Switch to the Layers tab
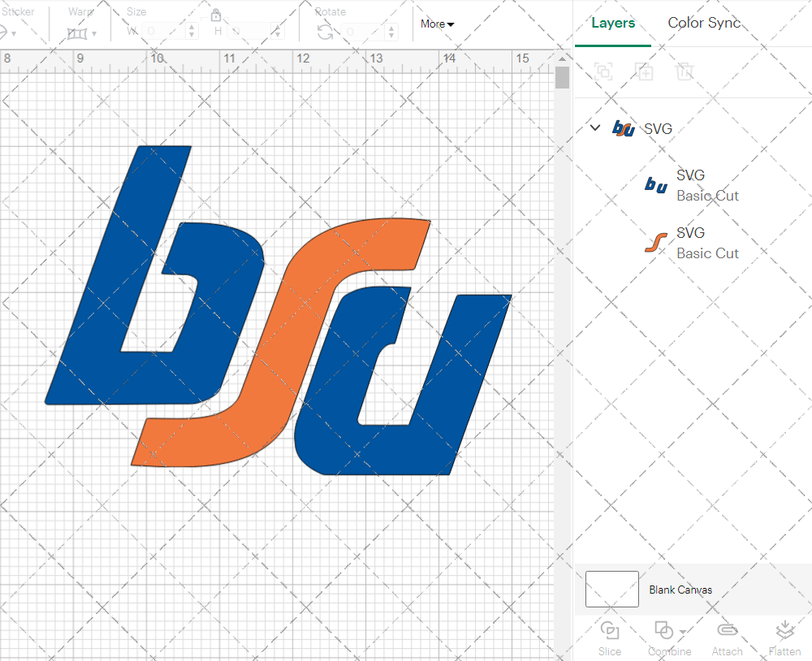Viewport: 812px width, 661px height. 613,23
